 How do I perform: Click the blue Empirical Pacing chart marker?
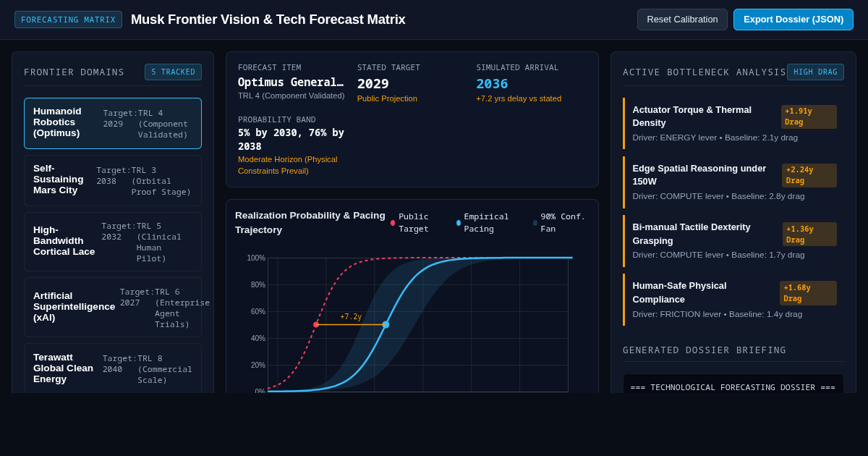click(x=386, y=324)
